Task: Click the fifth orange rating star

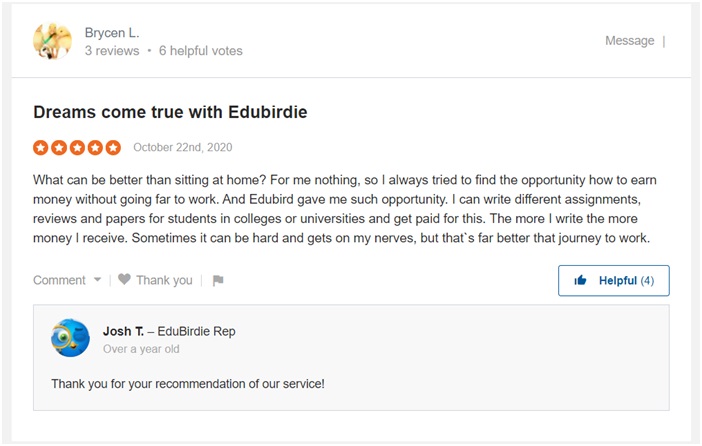Action: [x=113, y=148]
